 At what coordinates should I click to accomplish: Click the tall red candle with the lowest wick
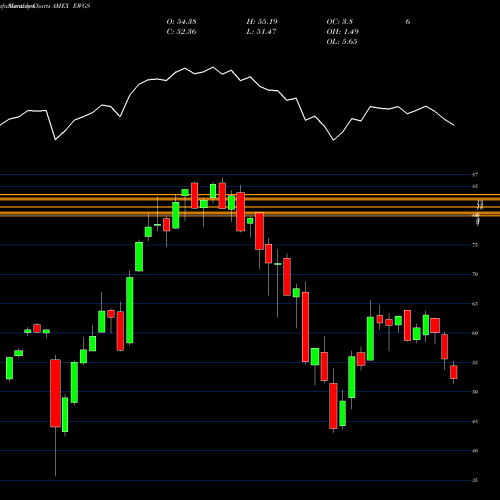click(x=55, y=393)
